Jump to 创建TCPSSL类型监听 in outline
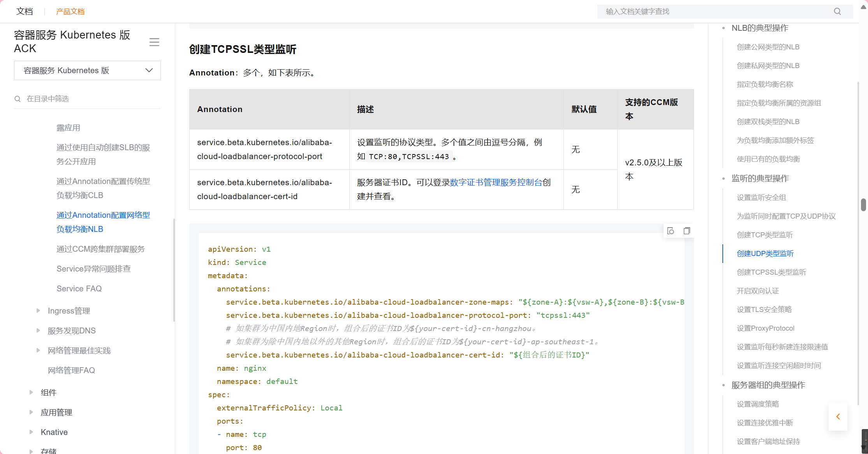 point(771,272)
